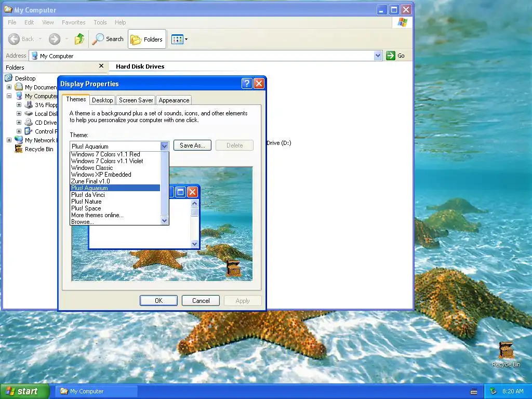Click the Windows flag logo in menu bar

click(403, 22)
